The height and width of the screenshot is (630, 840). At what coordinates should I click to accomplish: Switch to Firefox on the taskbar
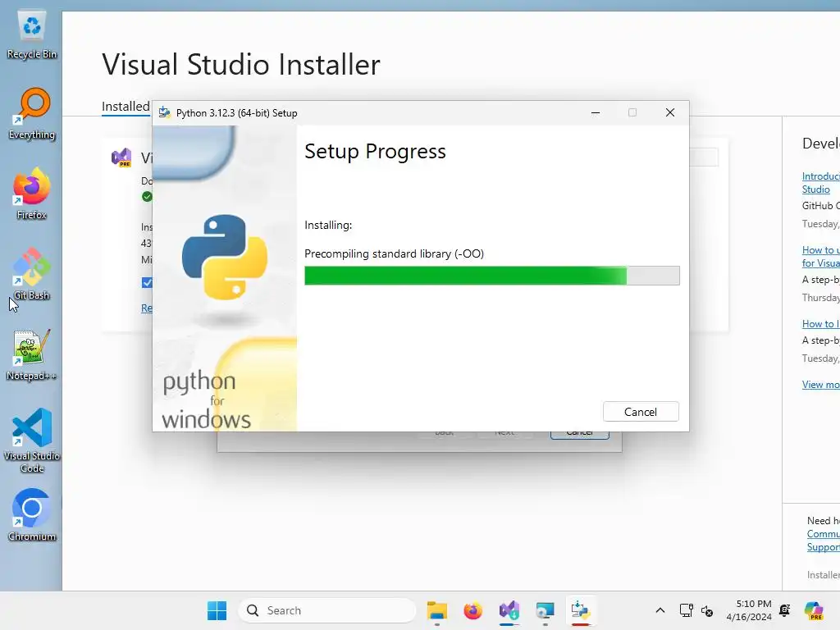[473, 610]
